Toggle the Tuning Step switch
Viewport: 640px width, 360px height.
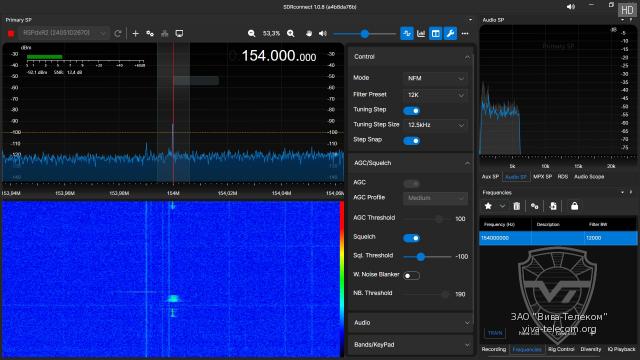pos(411,111)
